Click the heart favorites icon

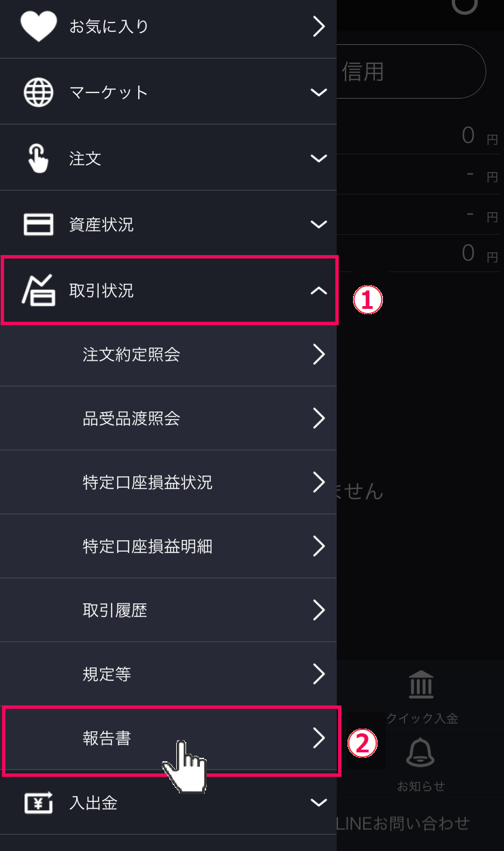coord(39,27)
